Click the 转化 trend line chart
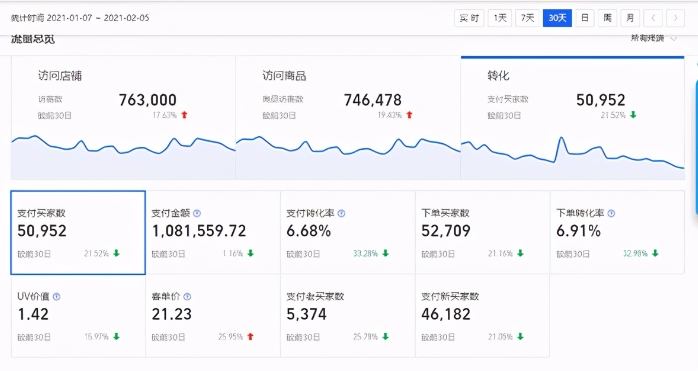This screenshot has width=698, height=371. (x=572, y=157)
